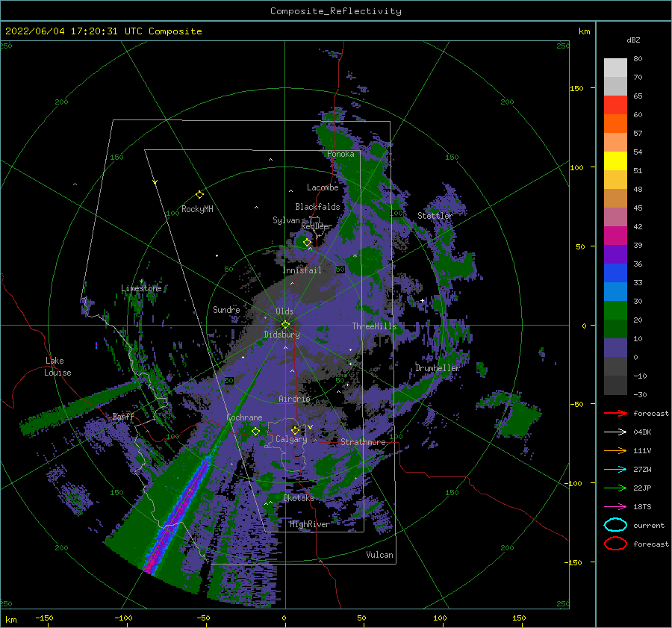
Task: Click the white 04DK arrow icon
Action: (615, 432)
